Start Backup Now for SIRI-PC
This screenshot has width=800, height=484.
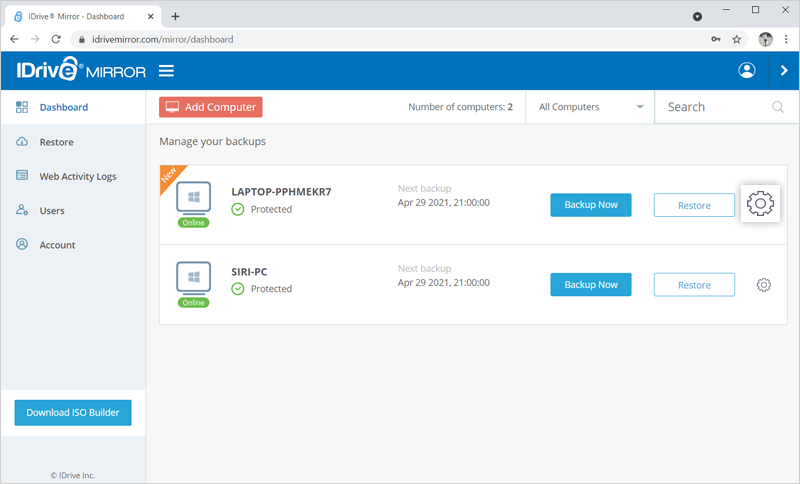[x=591, y=285]
